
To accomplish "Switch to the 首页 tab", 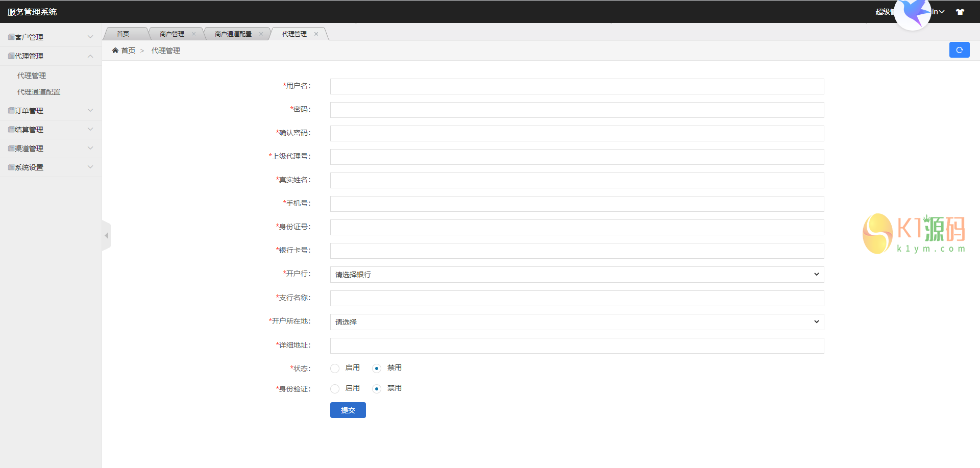I will click(x=123, y=34).
